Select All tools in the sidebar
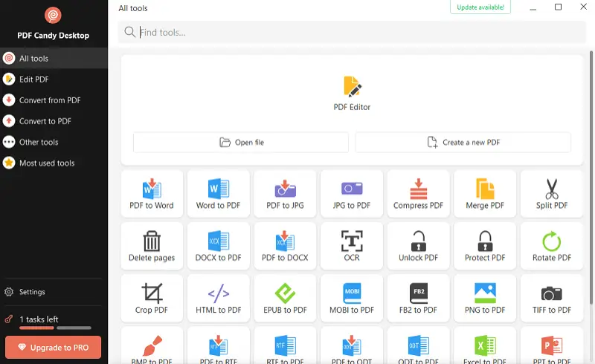The height and width of the screenshot is (364, 595). [x=54, y=59]
